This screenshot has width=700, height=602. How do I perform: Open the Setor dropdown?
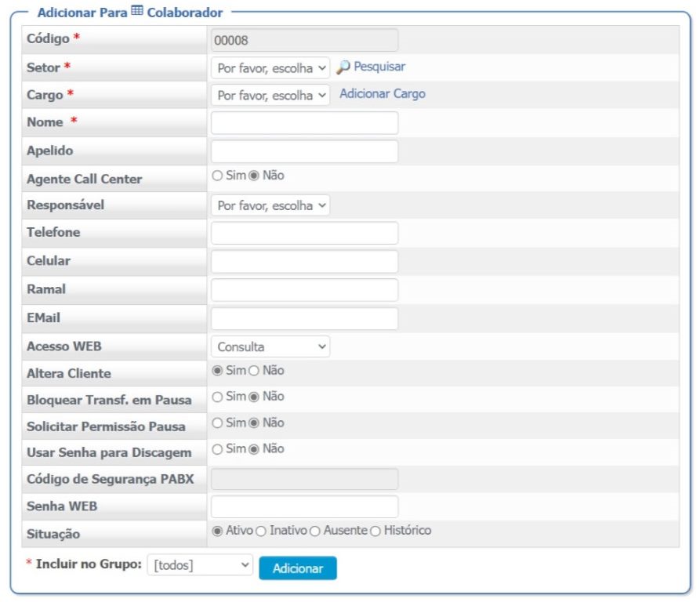[270, 68]
